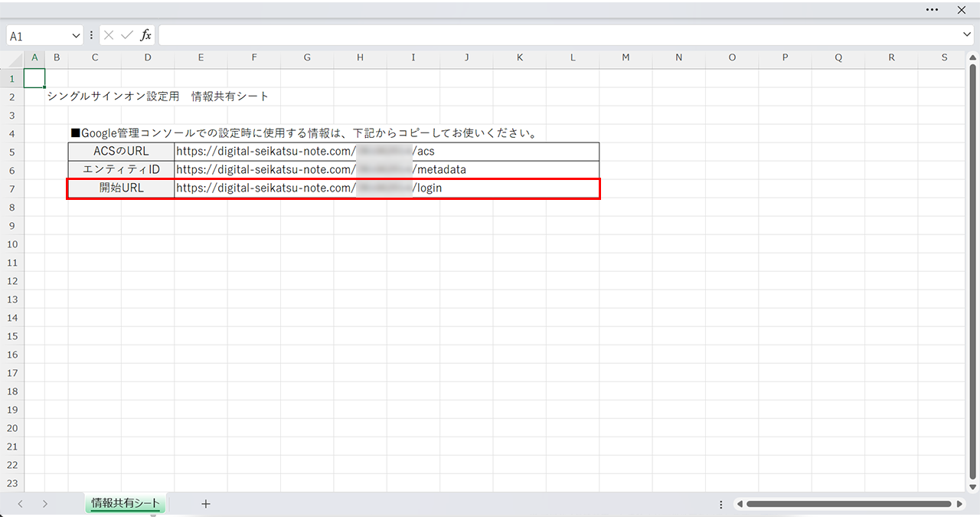Screen dimensions: 980x517
Task: Select the 情報共有シート sheet tab
Action: [x=126, y=503]
